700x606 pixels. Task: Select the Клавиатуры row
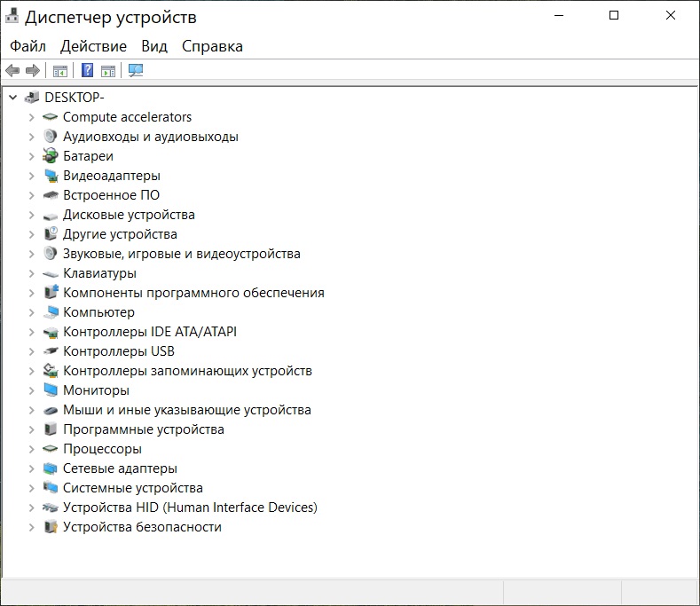[x=99, y=273]
